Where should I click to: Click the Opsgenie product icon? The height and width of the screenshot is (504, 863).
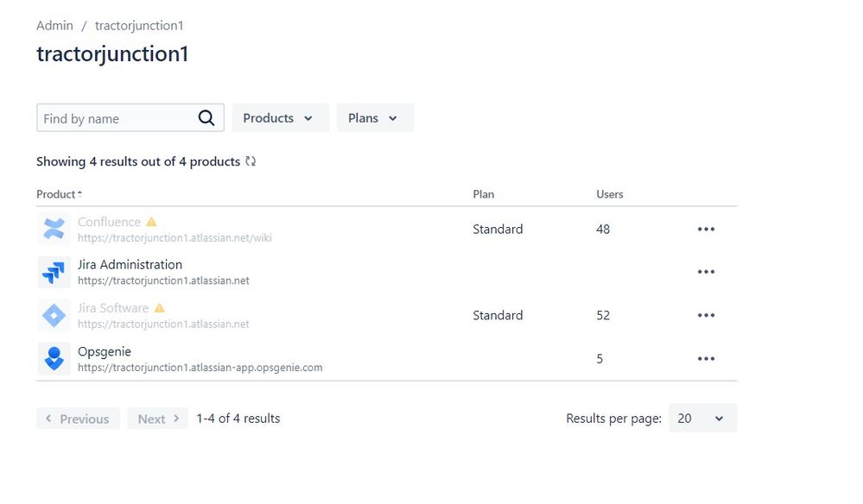[54, 358]
